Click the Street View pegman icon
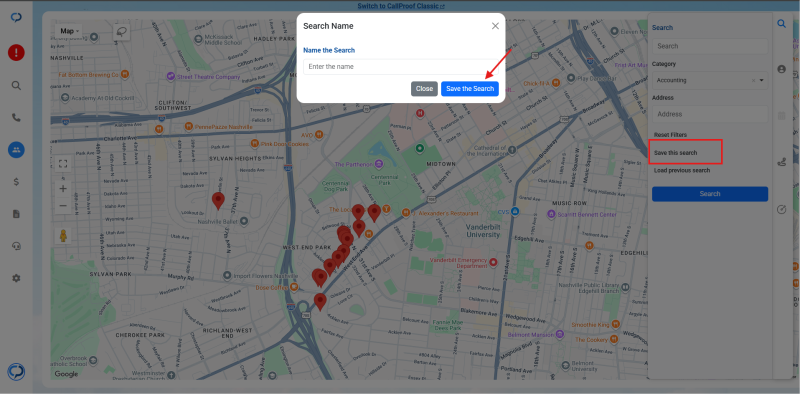800x394 pixels. pos(63,236)
